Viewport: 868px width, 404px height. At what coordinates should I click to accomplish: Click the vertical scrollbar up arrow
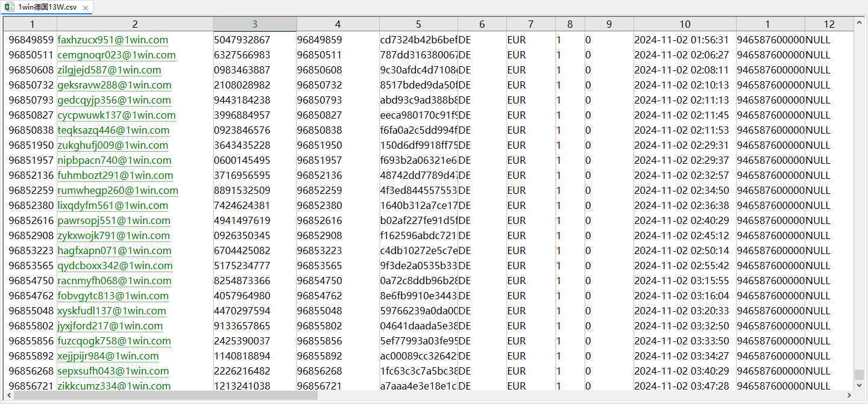(860, 22)
